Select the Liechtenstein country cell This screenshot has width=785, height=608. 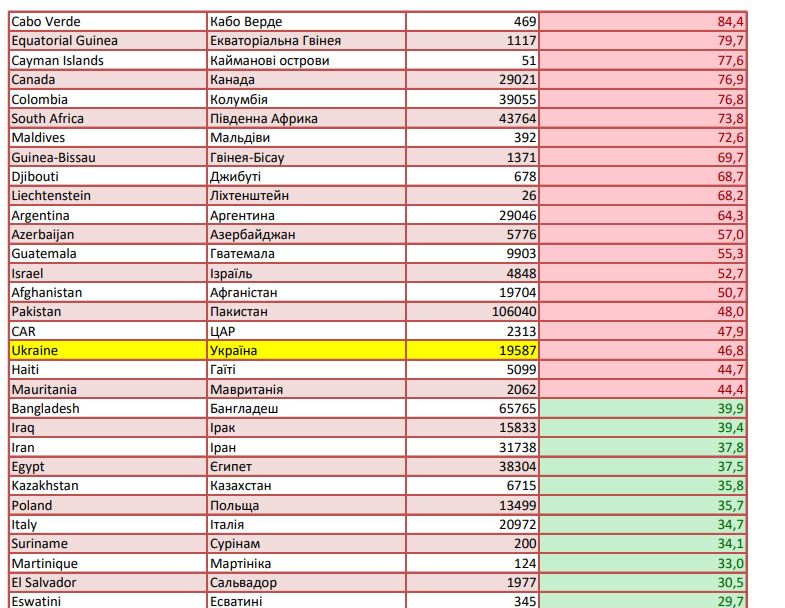(x=107, y=196)
